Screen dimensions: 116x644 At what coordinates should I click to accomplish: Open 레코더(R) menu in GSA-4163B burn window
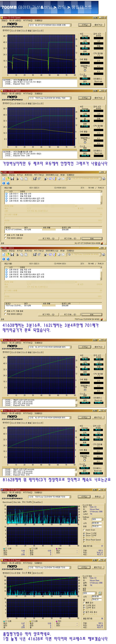tap(28, 175)
